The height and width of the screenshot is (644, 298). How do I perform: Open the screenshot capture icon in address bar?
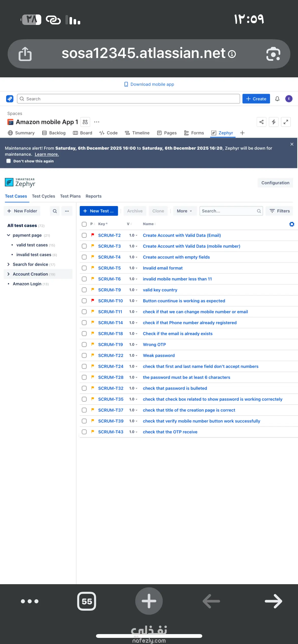click(273, 54)
